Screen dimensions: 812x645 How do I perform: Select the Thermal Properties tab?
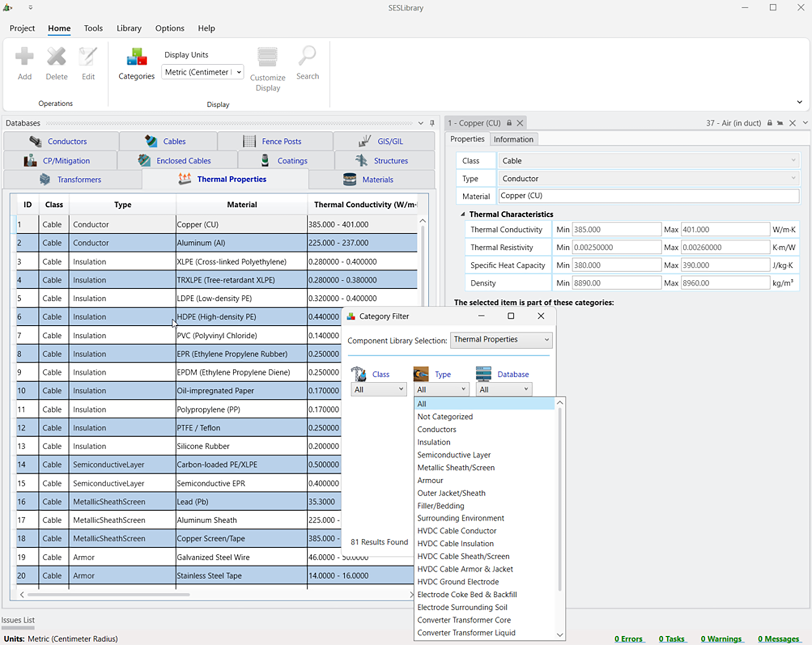225,179
